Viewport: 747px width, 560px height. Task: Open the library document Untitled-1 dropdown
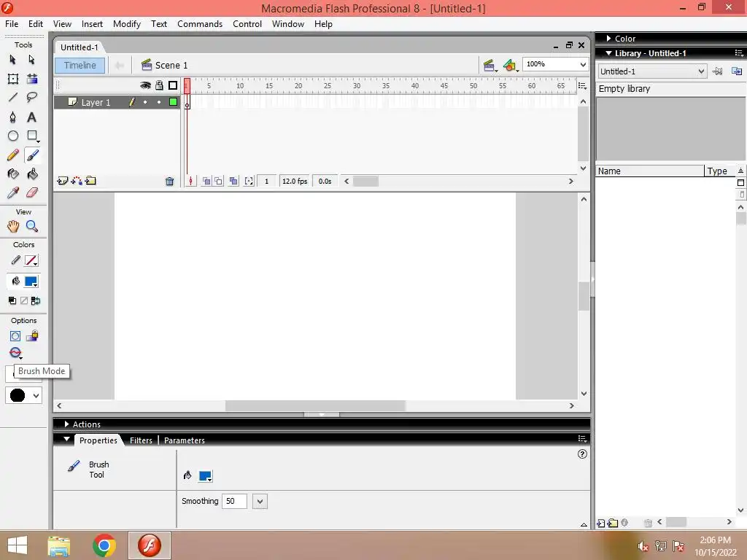(x=701, y=71)
